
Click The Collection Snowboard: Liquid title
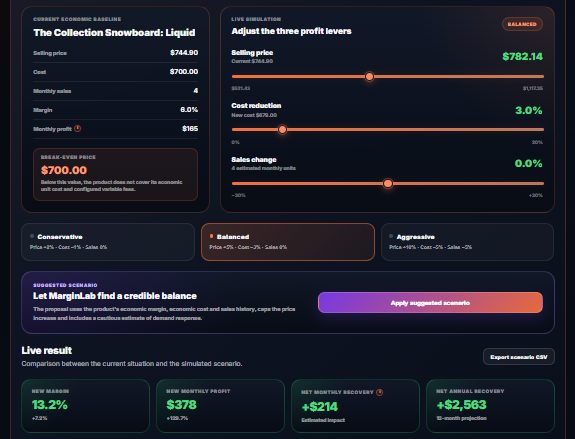point(114,33)
